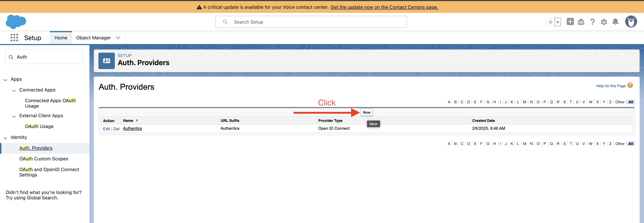Screen dimensions: 644x223
Task: Click the Salesforce cloud logo
Action: click(x=16, y=22)
